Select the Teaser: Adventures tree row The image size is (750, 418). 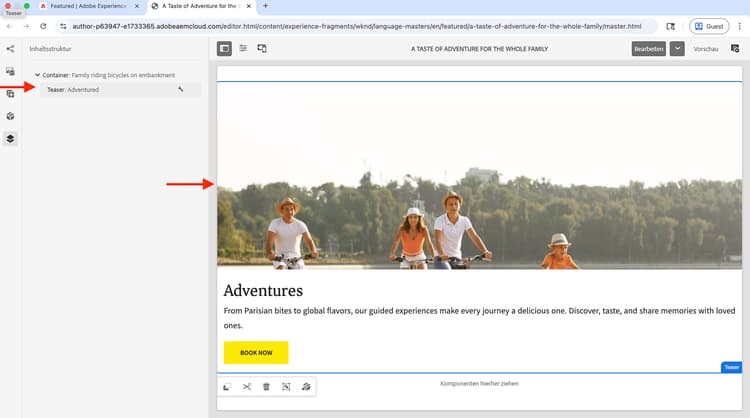click(121, 89)
